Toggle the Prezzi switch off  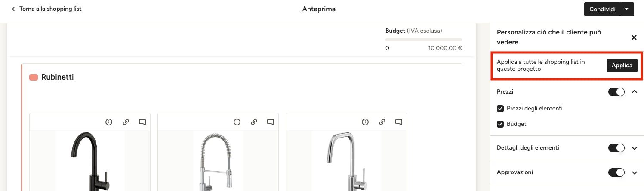pos(616,92)
